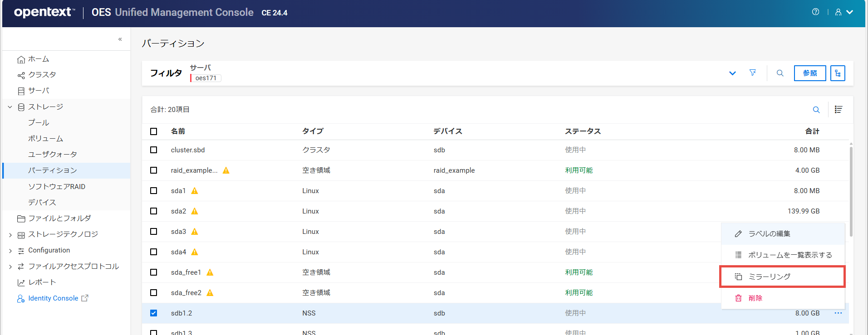Expand the filter panel chevron
The image size is (868, 335).
point(732,73)
